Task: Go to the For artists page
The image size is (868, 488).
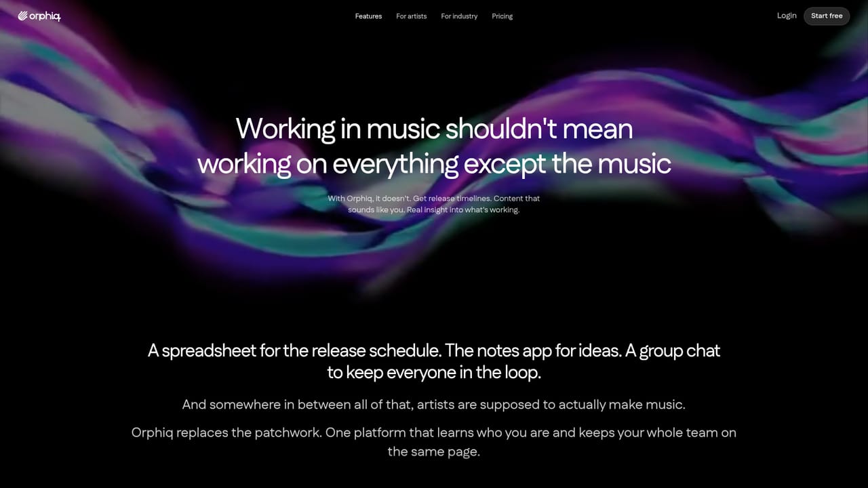Action: tap(412, 16)
